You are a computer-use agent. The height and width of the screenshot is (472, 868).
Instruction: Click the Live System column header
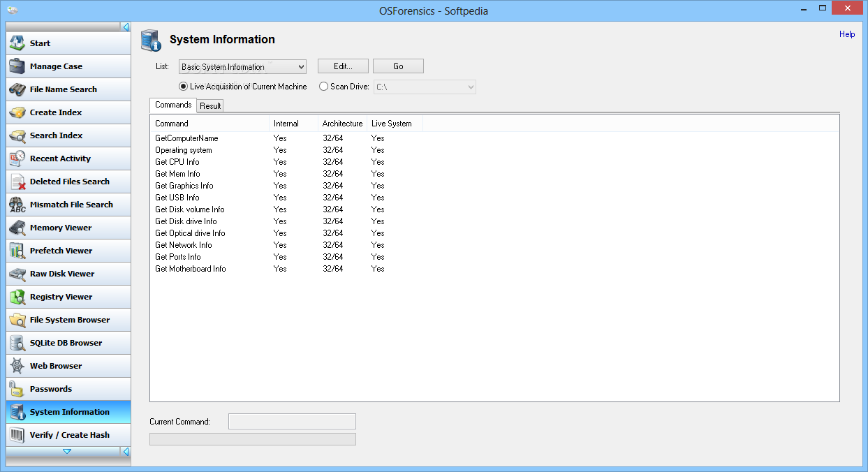tap(395, 124)
